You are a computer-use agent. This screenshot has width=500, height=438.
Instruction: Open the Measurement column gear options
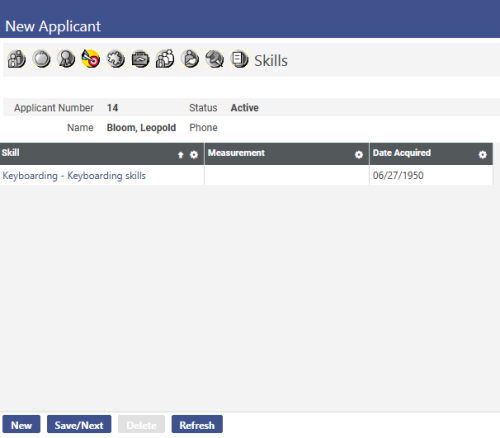[x=359, y=155]
